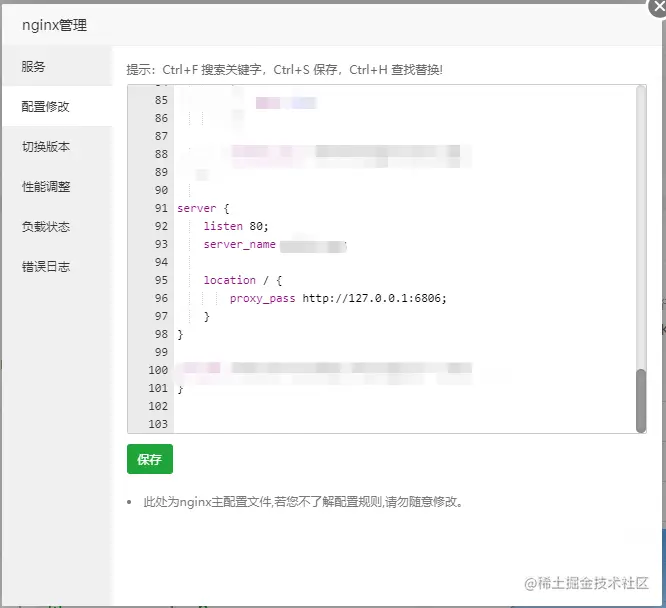Click the closing brace on line 98

(x=180, y=334)
